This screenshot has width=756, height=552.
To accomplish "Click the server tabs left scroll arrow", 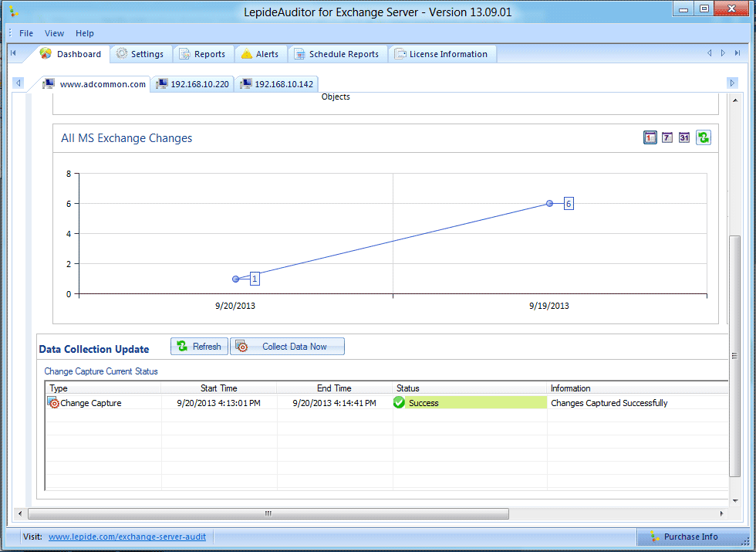I will pos(19,83).
